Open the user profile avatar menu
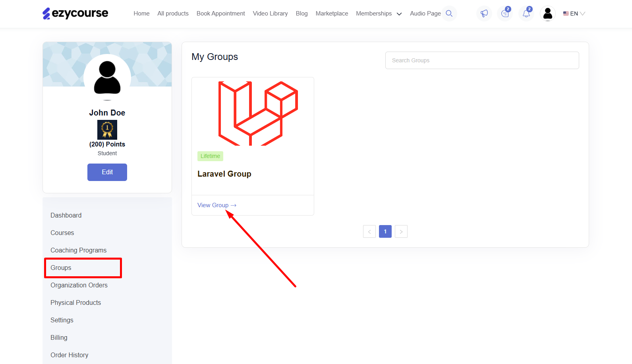Image resolution: width=632 pixels, height=364 pixels. click(548, 13)
